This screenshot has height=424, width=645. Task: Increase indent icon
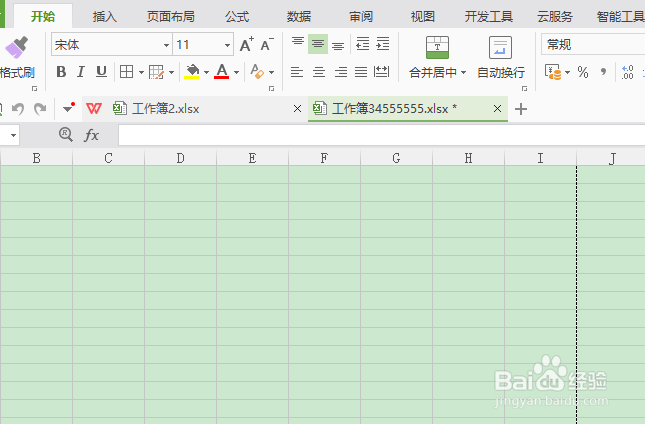(x=383, y=44)
